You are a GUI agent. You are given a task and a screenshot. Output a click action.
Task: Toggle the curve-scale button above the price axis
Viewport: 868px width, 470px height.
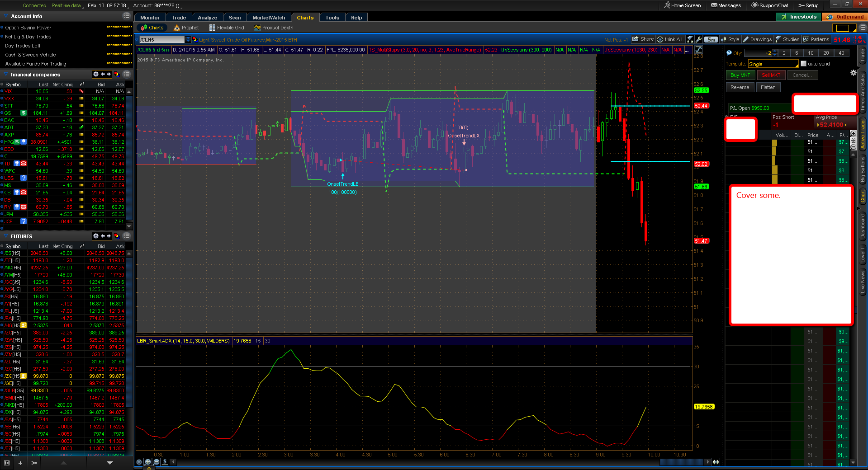click(699, 50)
